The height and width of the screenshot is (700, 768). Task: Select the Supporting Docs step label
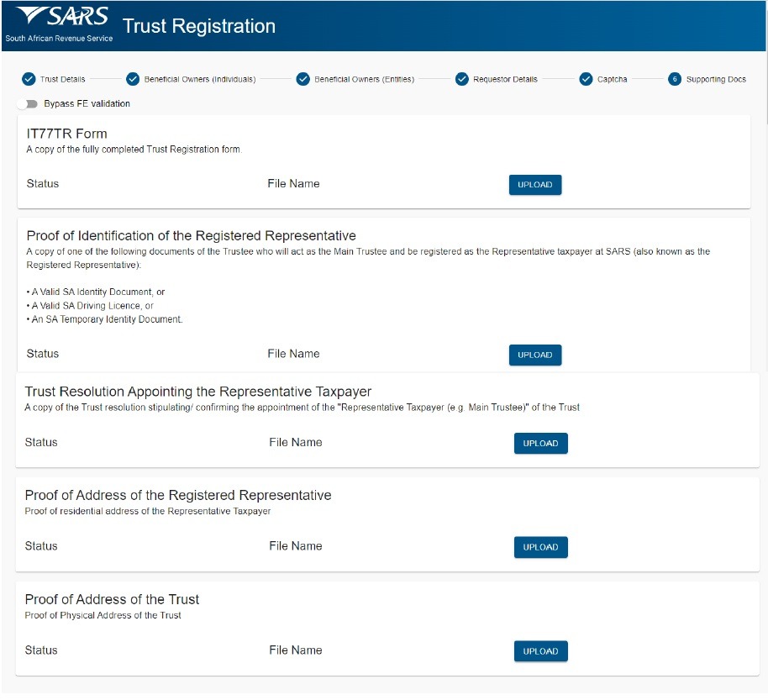[716, 79]
